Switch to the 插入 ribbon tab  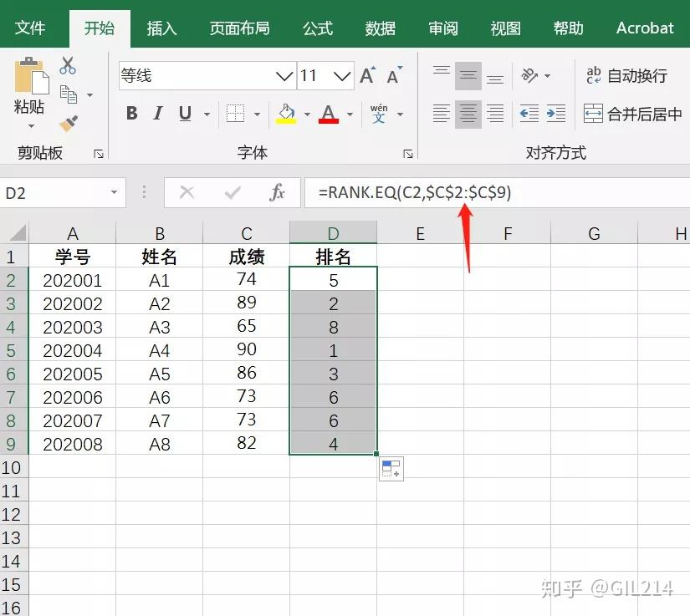(x=161, y=28)
